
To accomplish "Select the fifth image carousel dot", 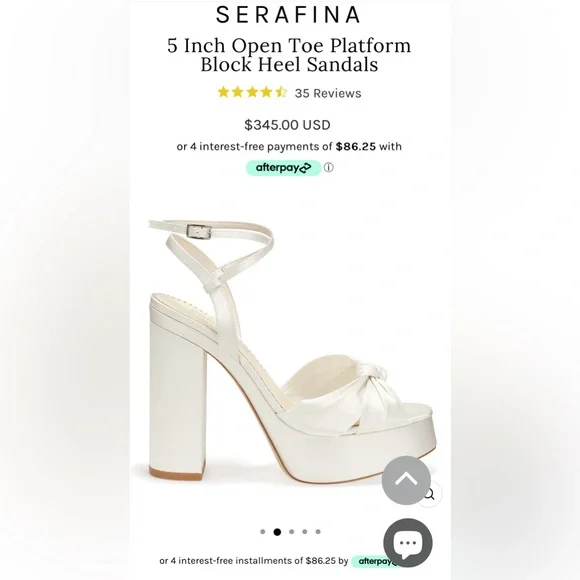I will point(318,532).
